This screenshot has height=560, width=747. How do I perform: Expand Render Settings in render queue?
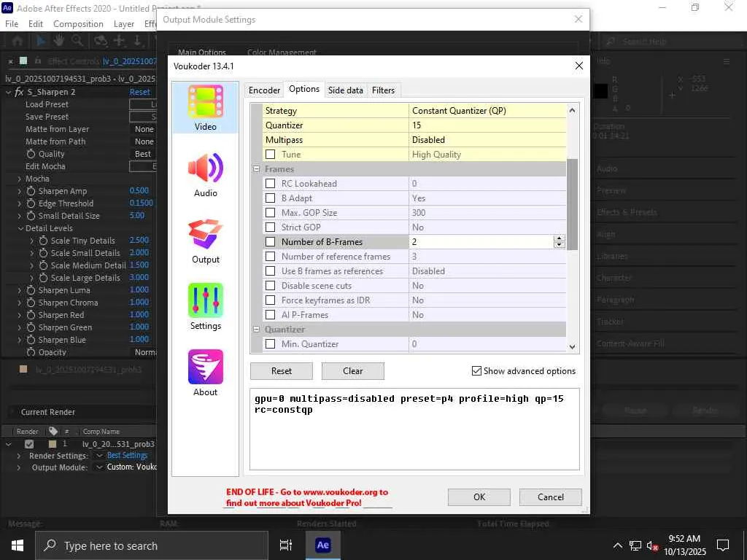18,456
